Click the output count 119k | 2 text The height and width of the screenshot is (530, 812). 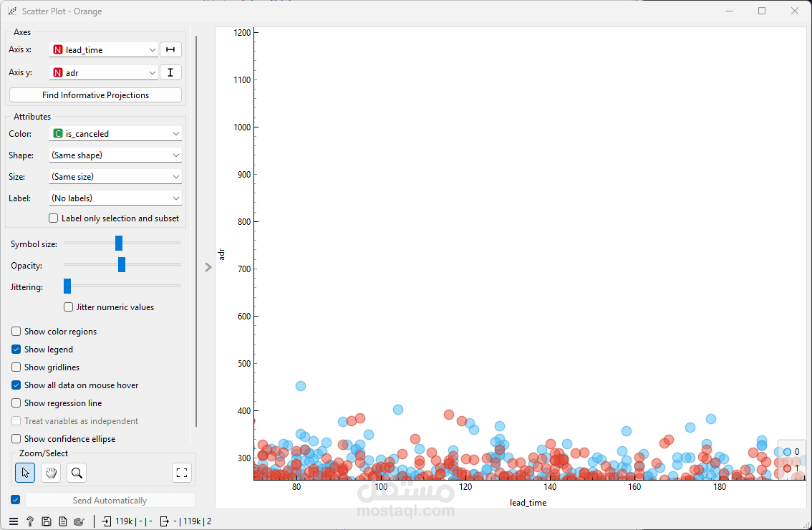pos(192,521)
